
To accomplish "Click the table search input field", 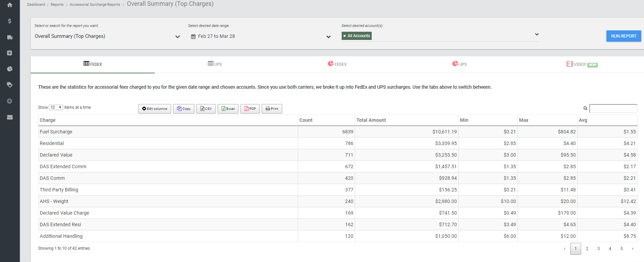I will pyautogui.click(x=613, y=108).
